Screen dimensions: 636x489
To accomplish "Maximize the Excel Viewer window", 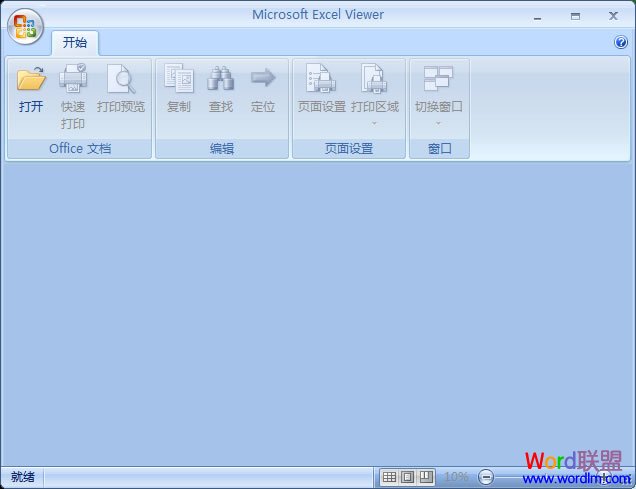I will 575,16.
